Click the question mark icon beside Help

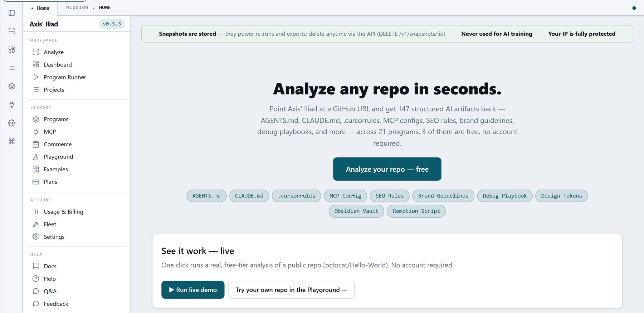tap(36, 279)
